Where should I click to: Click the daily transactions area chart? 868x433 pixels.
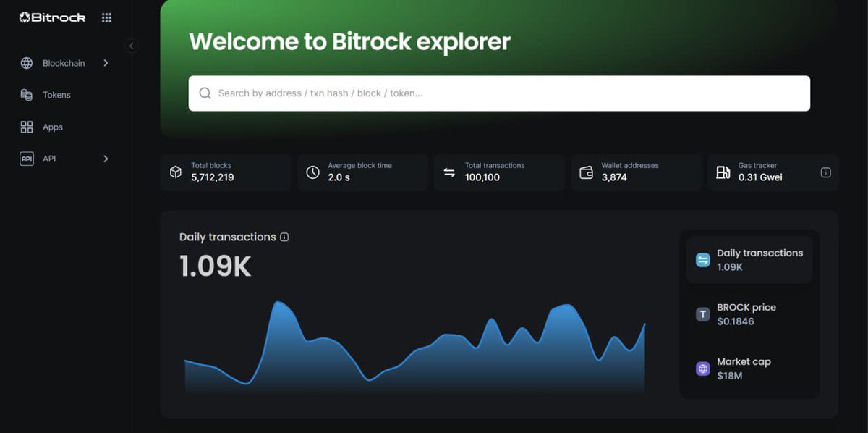(414, 347)
